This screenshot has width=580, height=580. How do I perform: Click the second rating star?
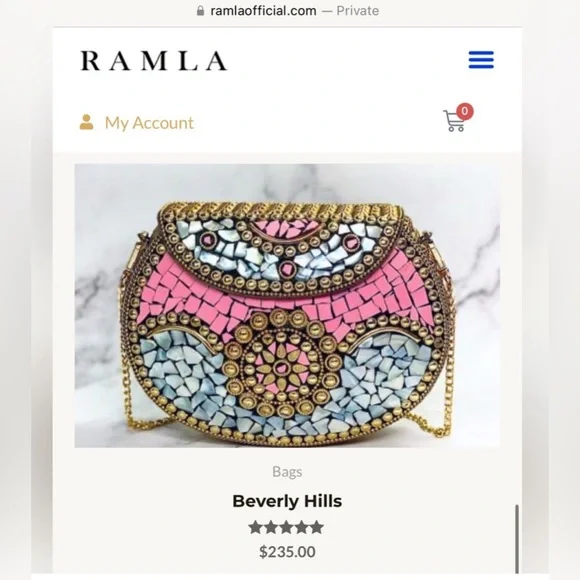271,527
